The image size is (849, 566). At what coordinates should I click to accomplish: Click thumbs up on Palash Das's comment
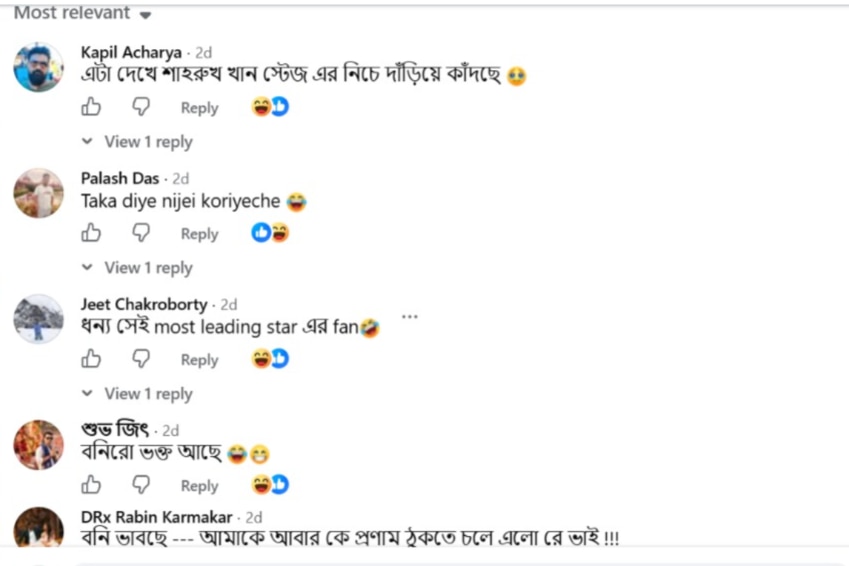91,233
